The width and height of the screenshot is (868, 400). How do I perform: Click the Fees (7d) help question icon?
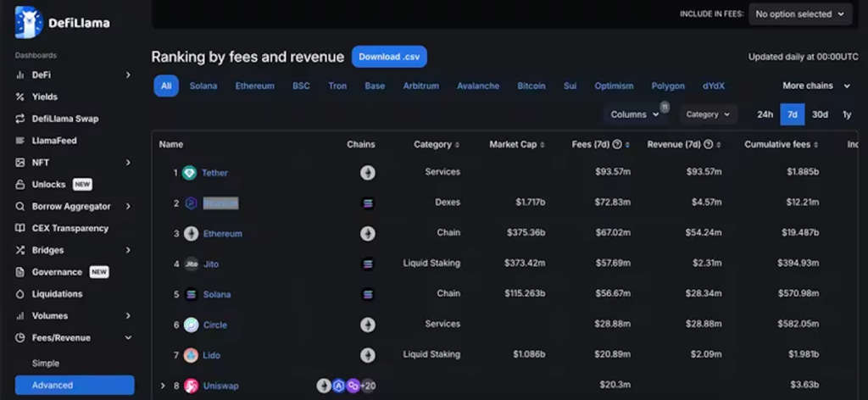(x=617, y=144)
